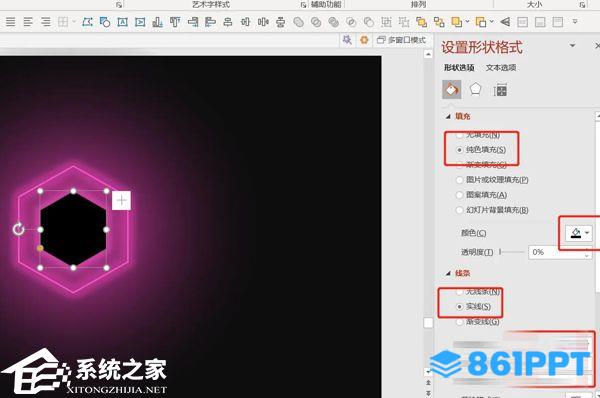Choose 图案填充(A) pattern fill radio
This screenshot has width=600, height=398.
(x=482, y=195)
